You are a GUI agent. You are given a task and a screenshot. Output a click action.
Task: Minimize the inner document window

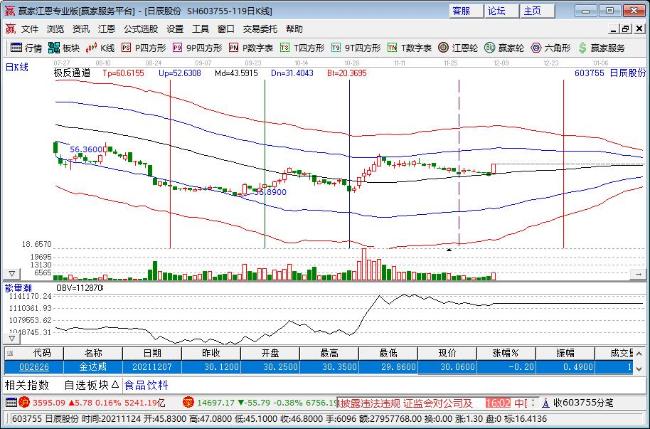tap(614, 29)
